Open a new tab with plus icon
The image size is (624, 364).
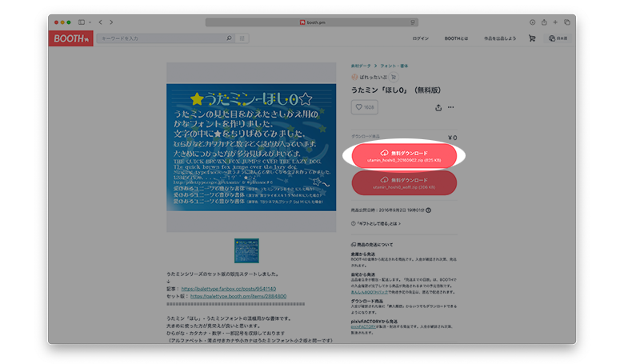click(x=555, y=22)
